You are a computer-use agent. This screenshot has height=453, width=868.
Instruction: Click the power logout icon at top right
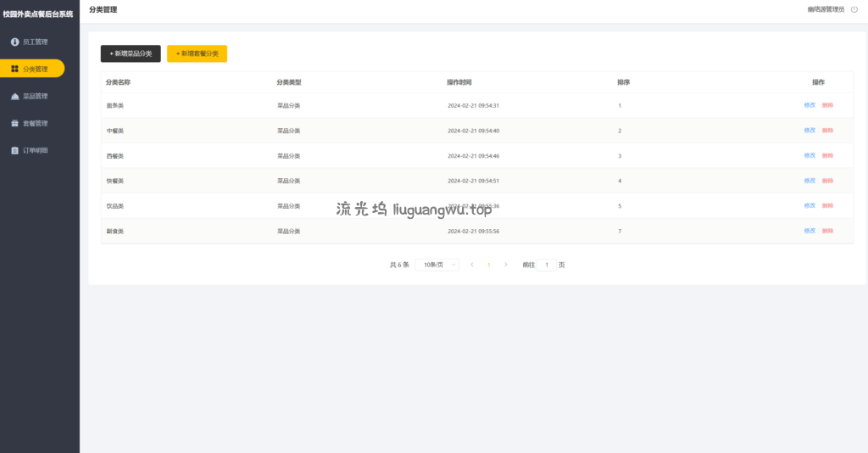coord(854,9)
